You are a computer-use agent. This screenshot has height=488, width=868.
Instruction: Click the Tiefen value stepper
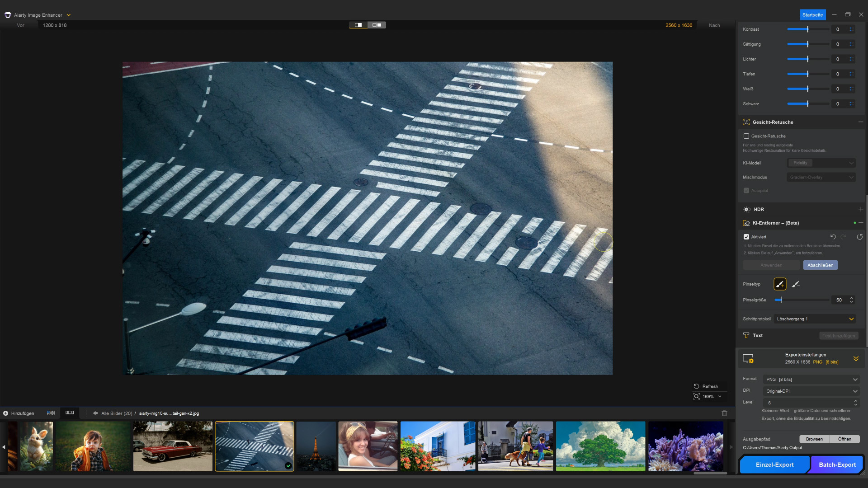[x=851, y=74]
